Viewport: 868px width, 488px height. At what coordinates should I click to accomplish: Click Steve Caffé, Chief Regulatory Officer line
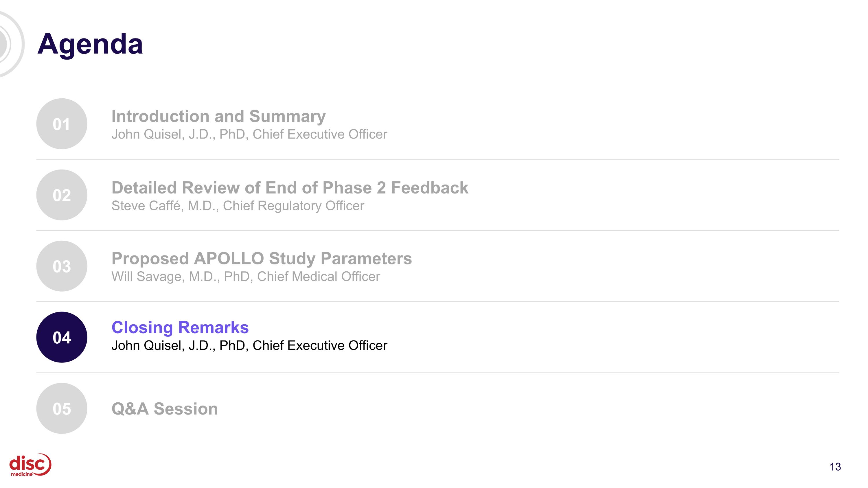238,206
